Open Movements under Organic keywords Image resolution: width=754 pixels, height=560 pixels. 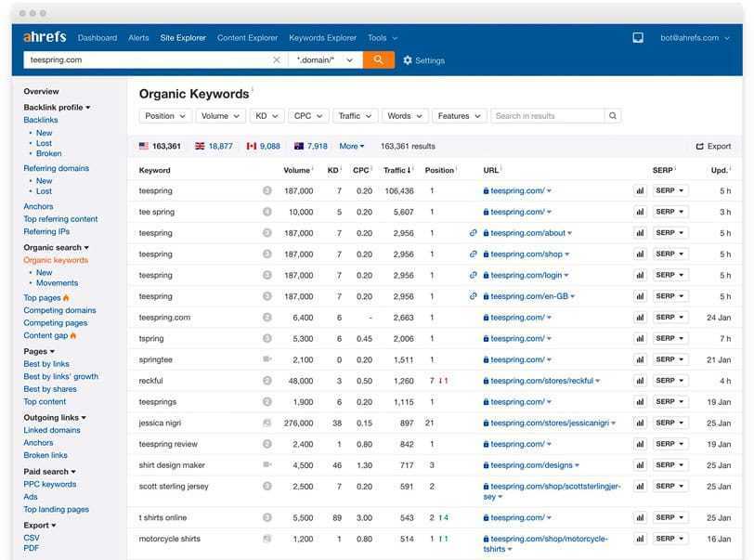57,283
